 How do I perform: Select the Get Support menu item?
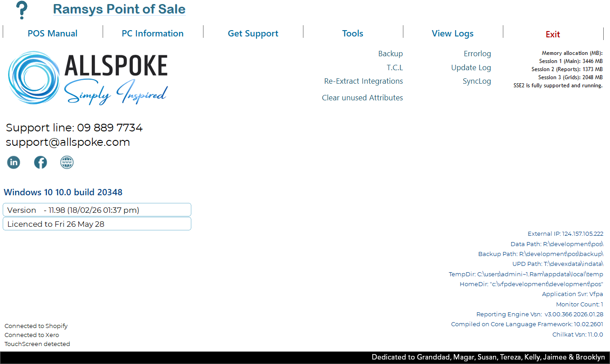pyautogui.click(x=253, y=33)
